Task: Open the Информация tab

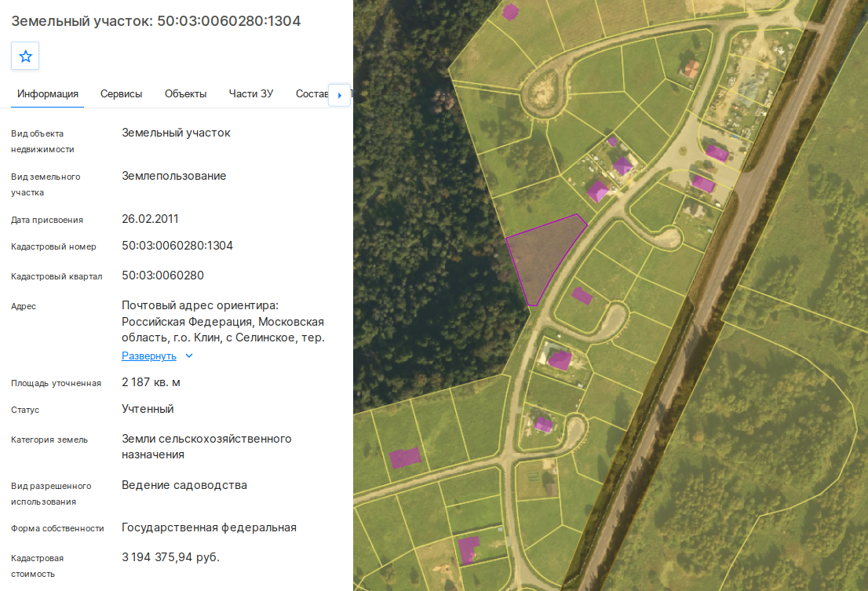Action: pyautogui.click(x=48, y=94)
